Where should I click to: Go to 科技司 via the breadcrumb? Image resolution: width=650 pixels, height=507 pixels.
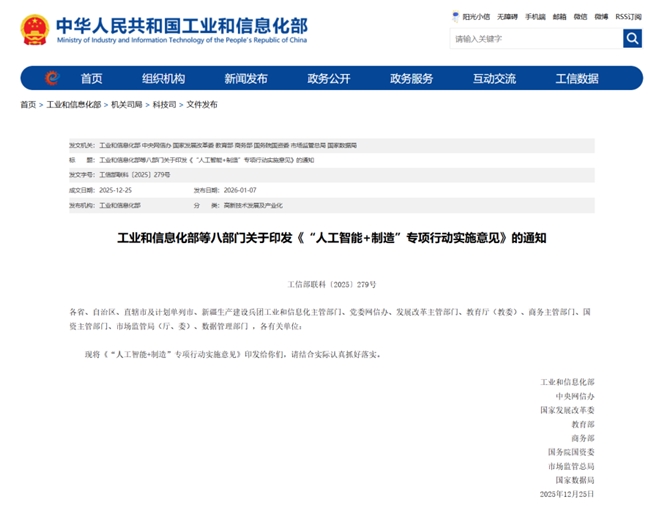pos(164,104)
